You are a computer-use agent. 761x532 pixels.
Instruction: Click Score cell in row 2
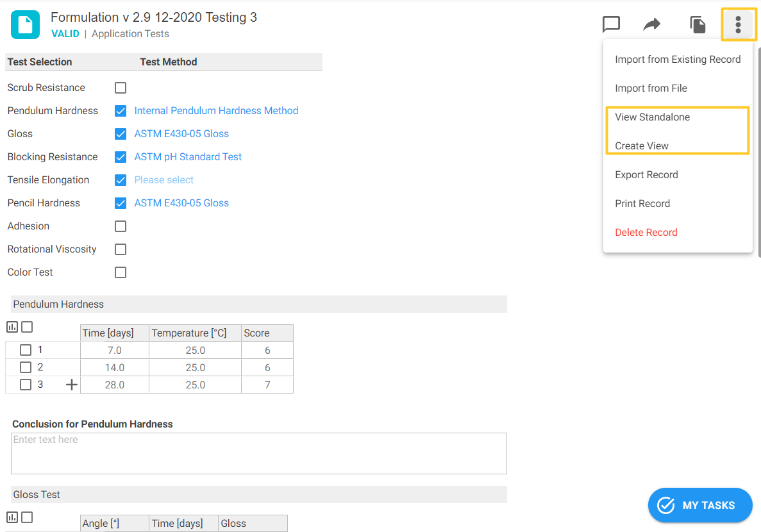tap(267, 367)
